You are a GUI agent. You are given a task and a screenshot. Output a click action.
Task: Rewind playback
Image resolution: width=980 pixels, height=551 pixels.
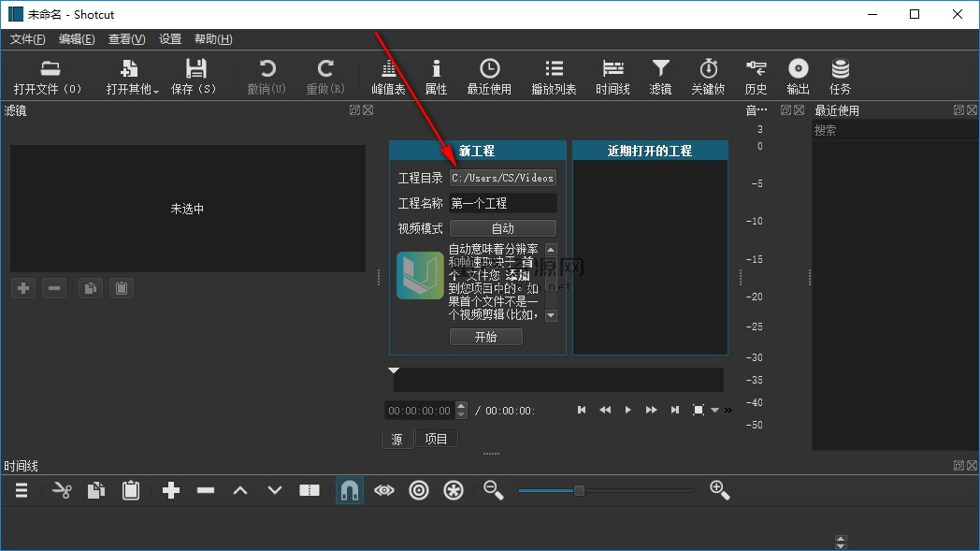point(605,411)
